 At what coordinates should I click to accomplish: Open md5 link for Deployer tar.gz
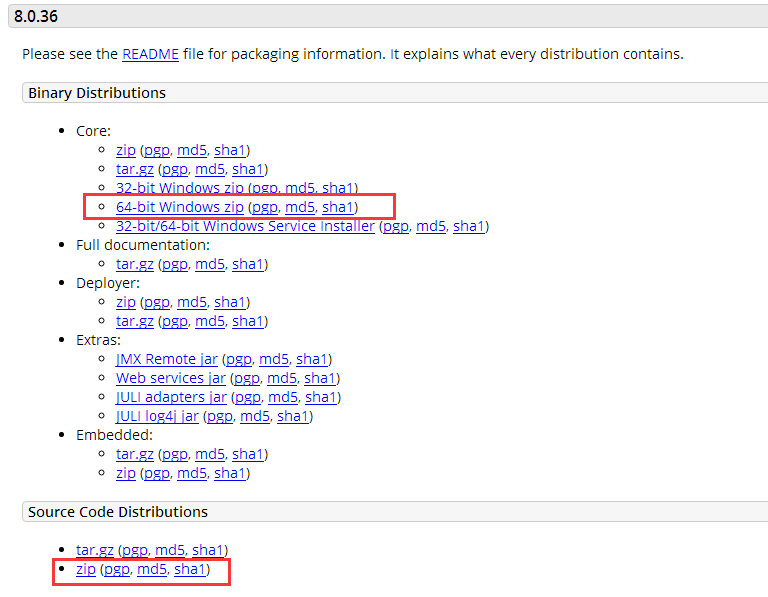tap(210, 321)
